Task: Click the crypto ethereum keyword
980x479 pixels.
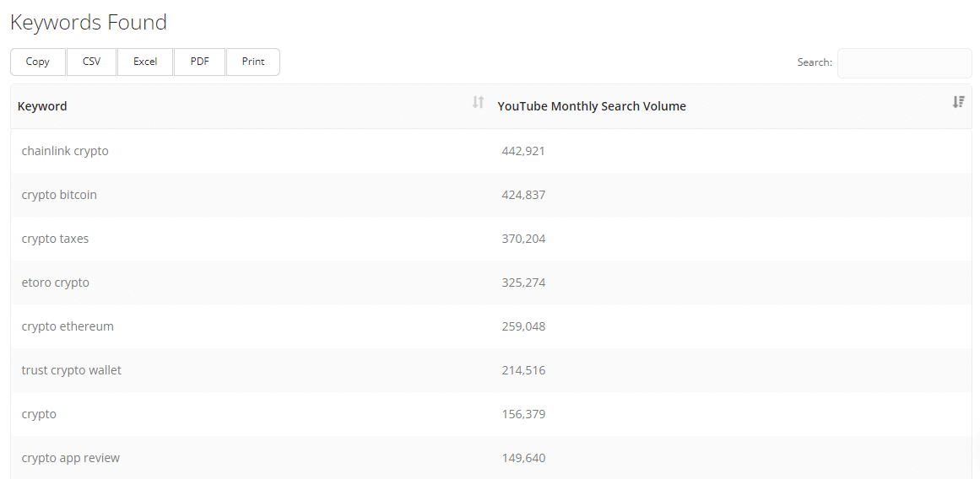Action: [x=68, y=326]
